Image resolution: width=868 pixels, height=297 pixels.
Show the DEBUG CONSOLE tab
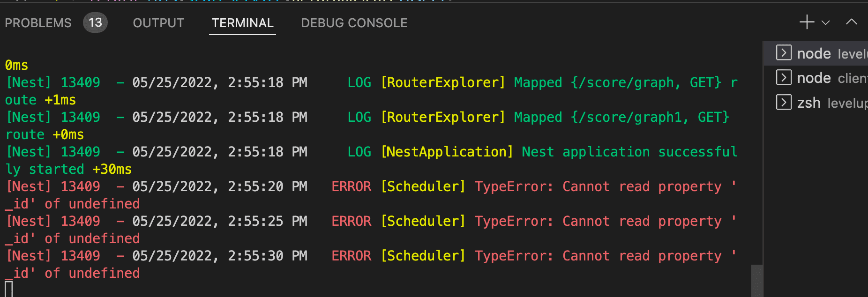(354, 23)
